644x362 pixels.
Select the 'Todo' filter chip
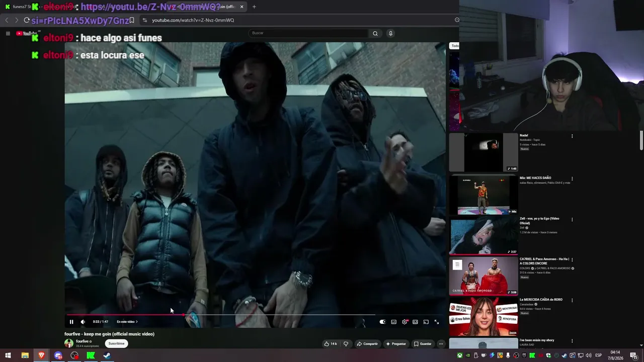455,46
